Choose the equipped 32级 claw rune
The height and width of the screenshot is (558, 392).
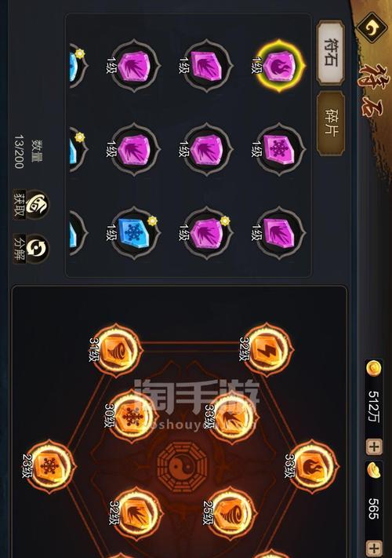point(137,513)
